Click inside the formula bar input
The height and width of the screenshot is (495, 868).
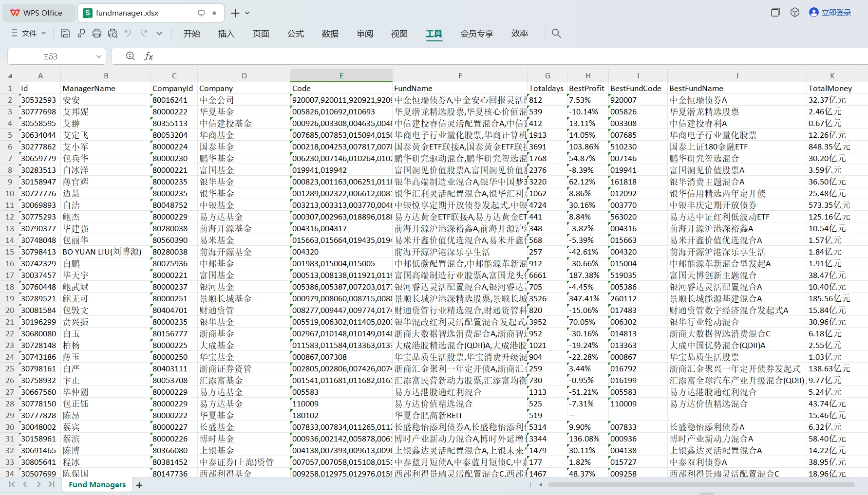pos(514,56)
